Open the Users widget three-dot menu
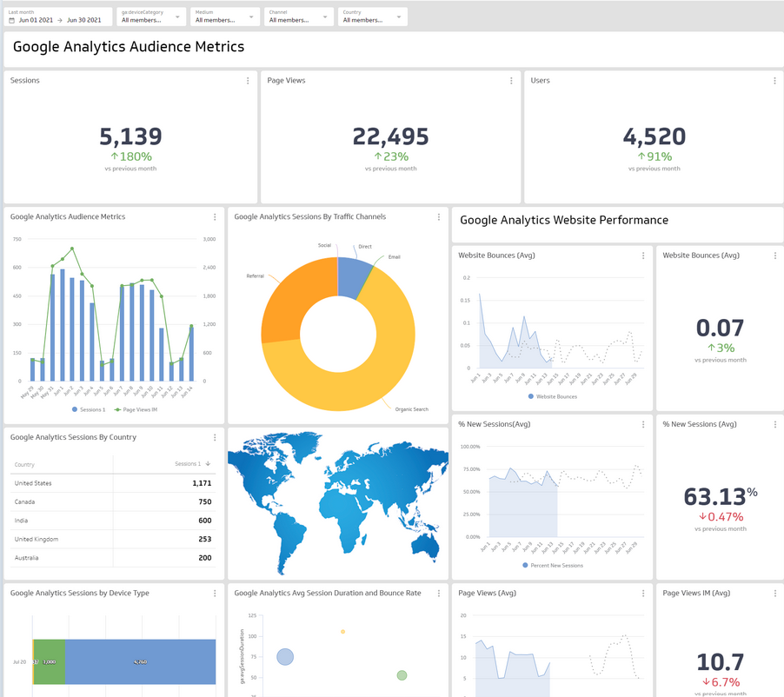Image resolution: width=784 pixels, height=697 pixels. coord(774,81)
